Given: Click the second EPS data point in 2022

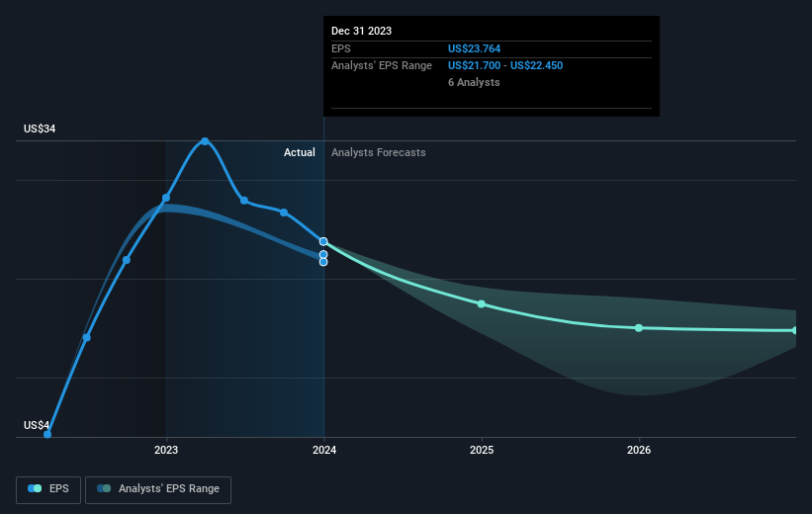Looking at the screenshot, I should 86,337.
